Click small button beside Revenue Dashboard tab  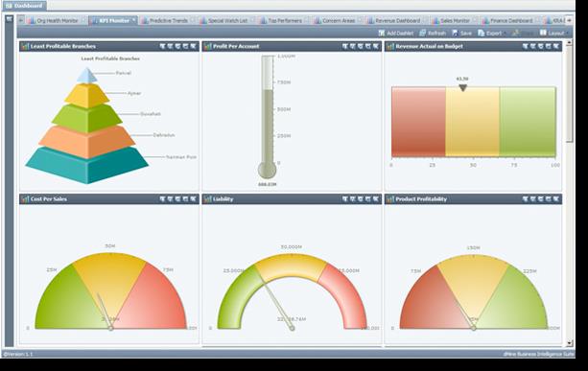pos(425,20)
